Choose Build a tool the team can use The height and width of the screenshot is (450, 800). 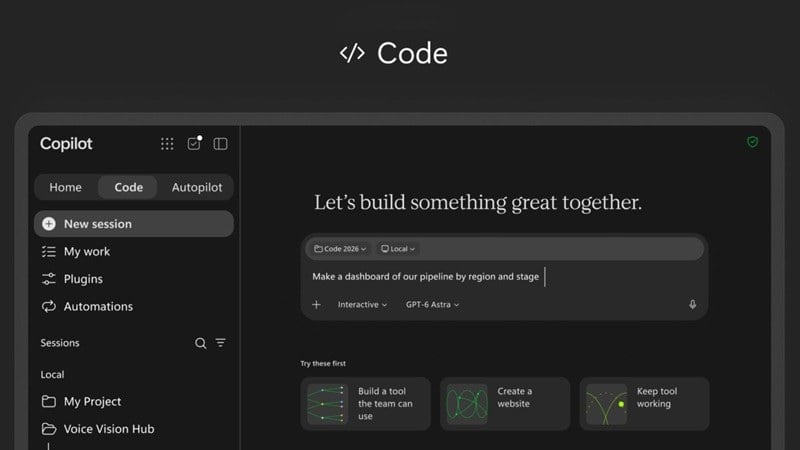[365, 404]
